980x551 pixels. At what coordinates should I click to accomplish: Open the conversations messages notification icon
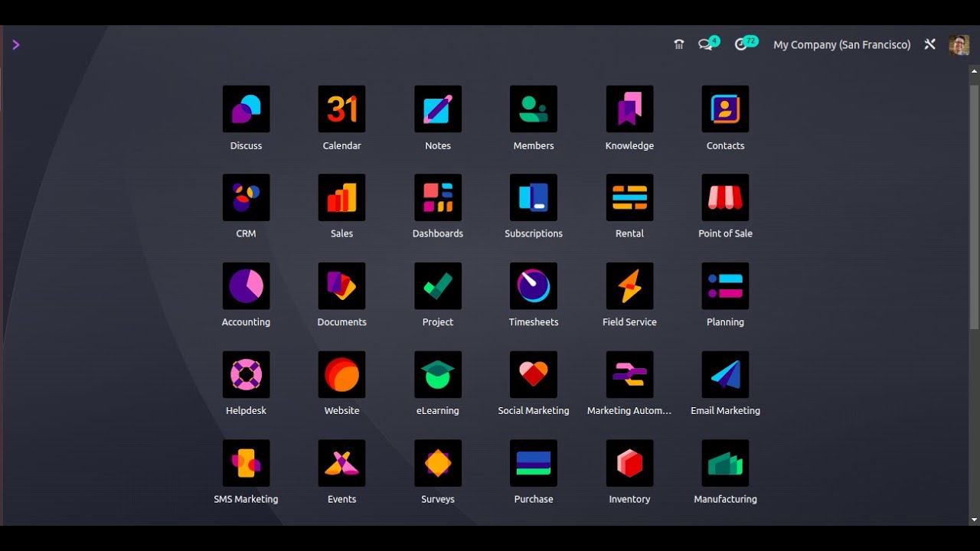click(705, 45)
